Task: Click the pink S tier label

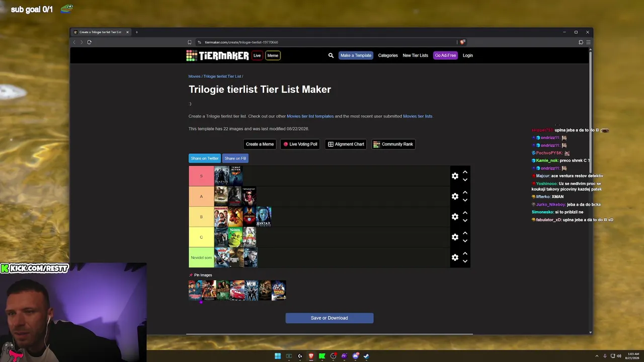Action: pyautogui.click(x=201, y=176)
